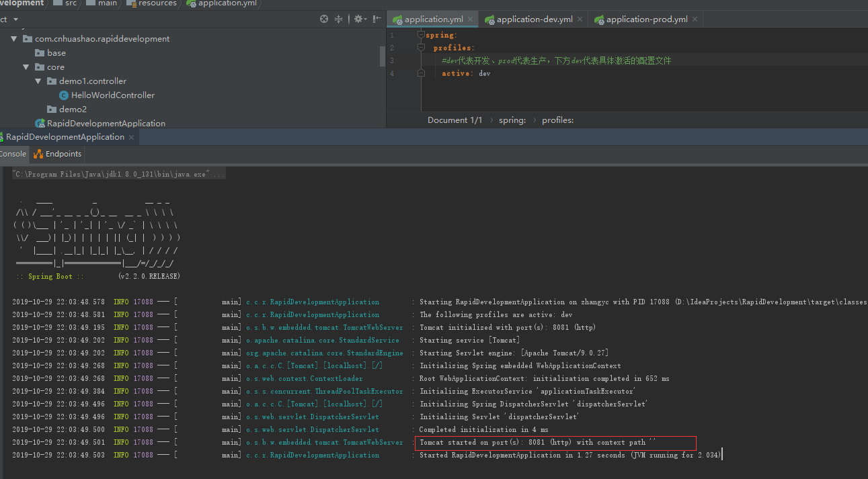Click the application.yml icon in navigation bar

[x=192, y=3]
